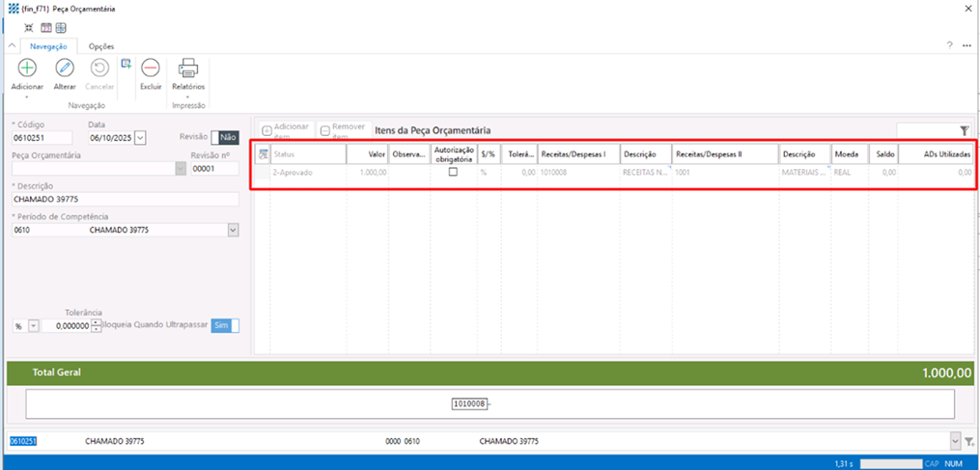Click the funnel filter icon above the items grid
Viewport: 980px width, 470px height.
tap(964, 130)
